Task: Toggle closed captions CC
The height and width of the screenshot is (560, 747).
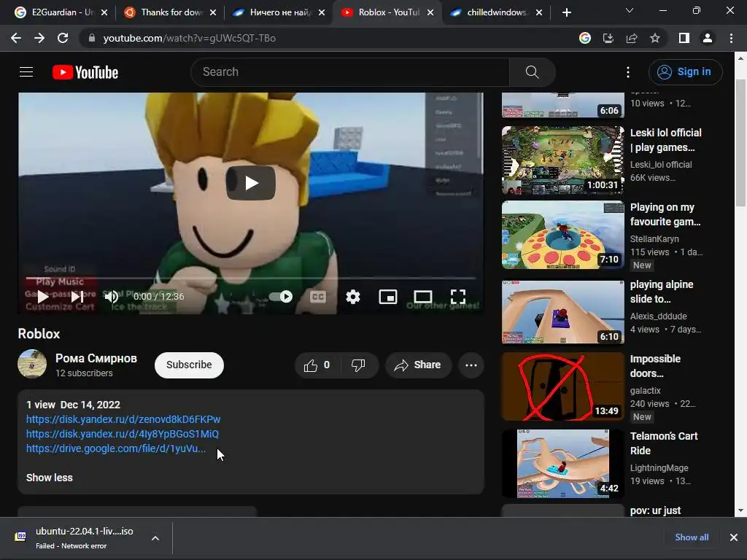Action: [x=318, y=297]
